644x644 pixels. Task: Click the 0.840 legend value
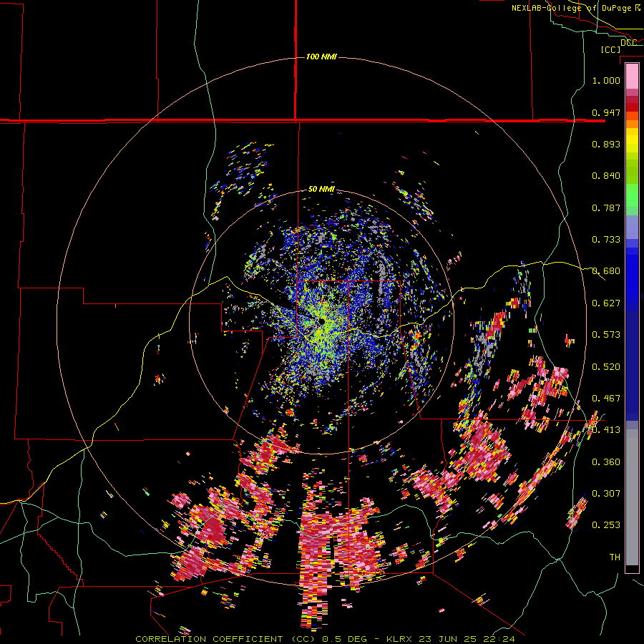point(606,176)
